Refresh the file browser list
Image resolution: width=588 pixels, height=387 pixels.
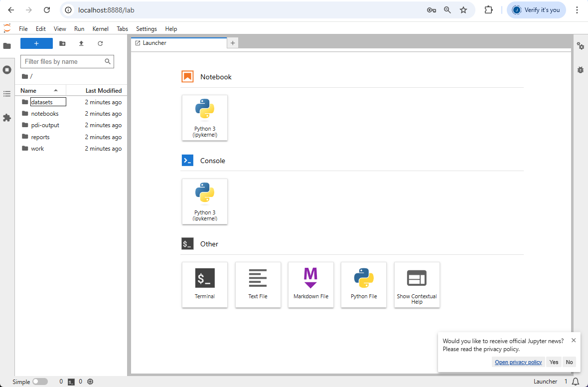click(x=100, y=43)
